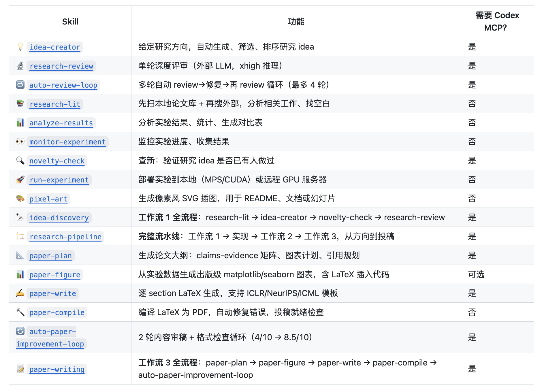Screen dimensions: 542x392
Task: Click the microscope icon beside research-review
Action: tap(20, 66)
